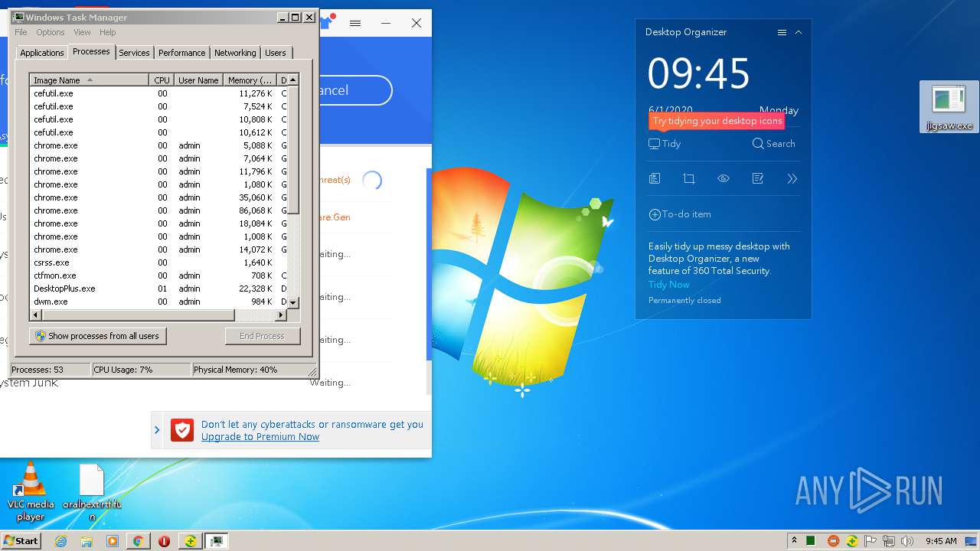Open Search in Desktop Organizer
The width and height of the screenshot is (980, 551).
[x=774, y=143]
